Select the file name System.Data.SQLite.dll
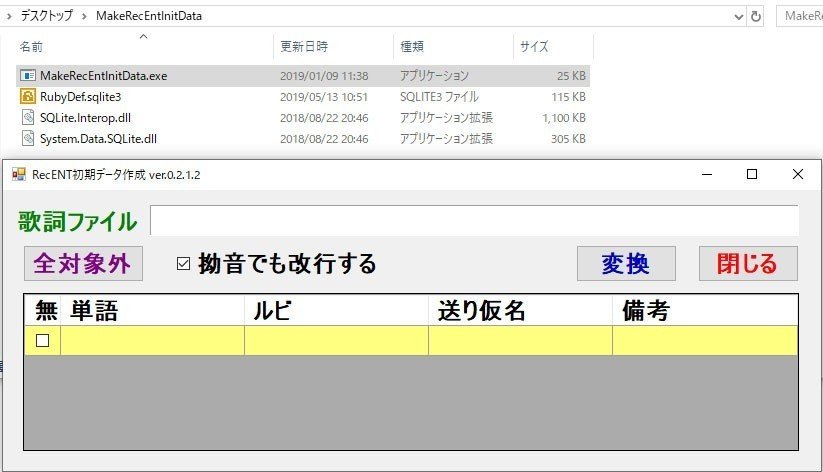Screen dimensions: 823x472 [x=98, y=139]
